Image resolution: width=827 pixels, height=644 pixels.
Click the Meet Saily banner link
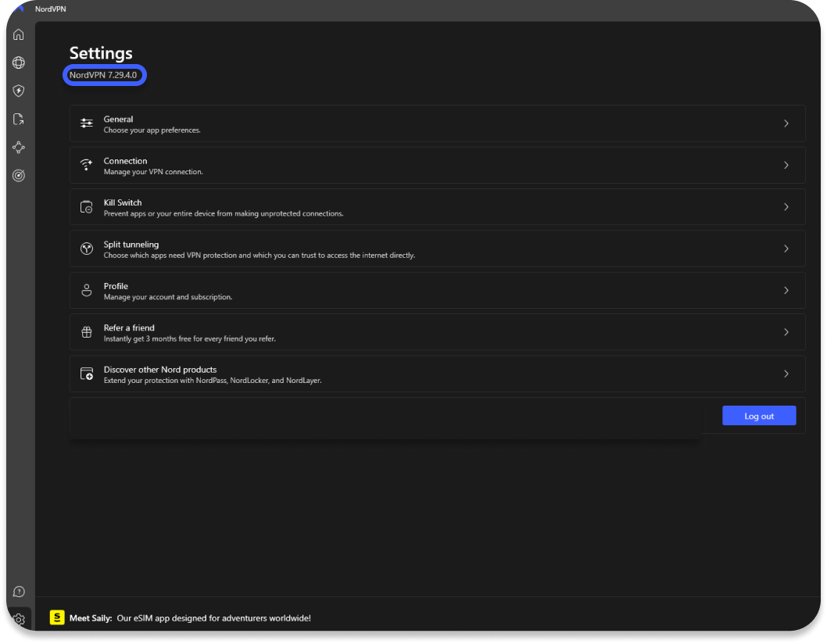click(190, 618)
